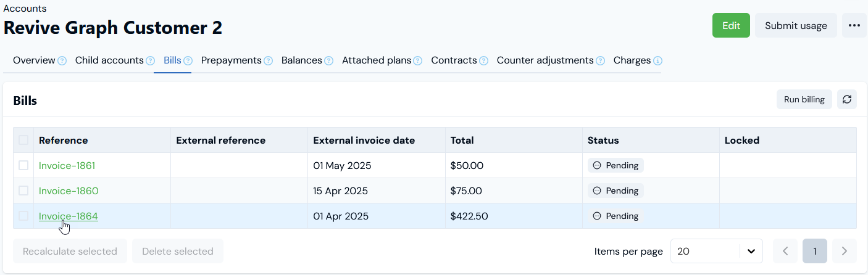
Task: Click help icon beside Counter adjustments tab
Action: pos(599,61)
